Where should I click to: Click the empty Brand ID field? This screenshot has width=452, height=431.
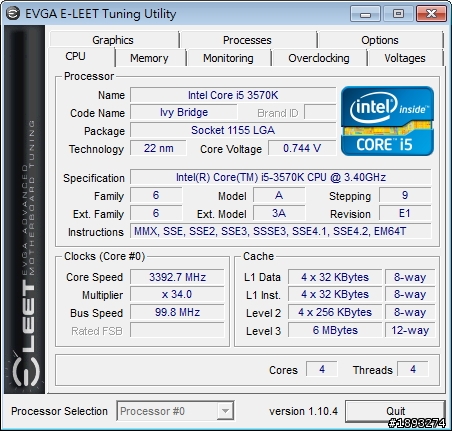pos(320,112)
